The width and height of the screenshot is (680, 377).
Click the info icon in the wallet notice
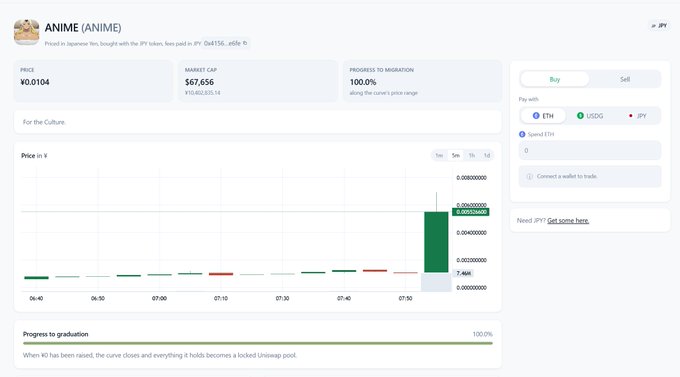coord(530,177)
